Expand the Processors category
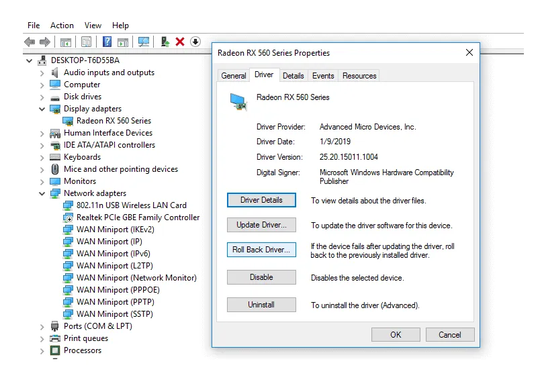The image size is (542, 392). tap(42, 351)
